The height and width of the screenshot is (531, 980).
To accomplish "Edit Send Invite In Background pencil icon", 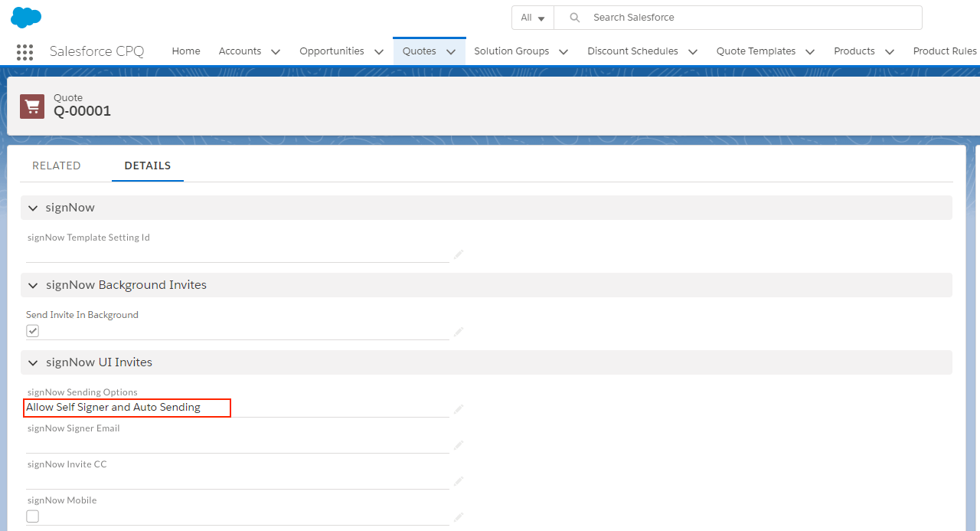I will point(459,332).
